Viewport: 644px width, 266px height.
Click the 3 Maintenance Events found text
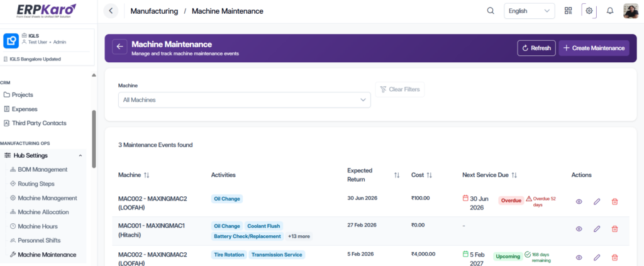(155, 145)
